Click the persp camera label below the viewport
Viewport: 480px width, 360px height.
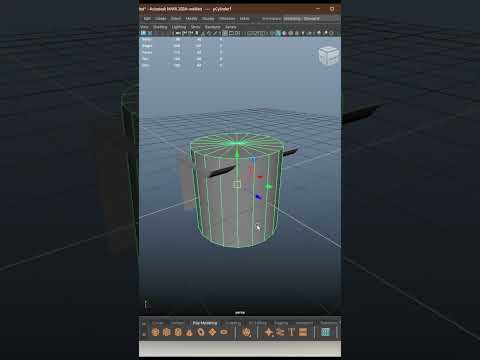pos(240,313)
